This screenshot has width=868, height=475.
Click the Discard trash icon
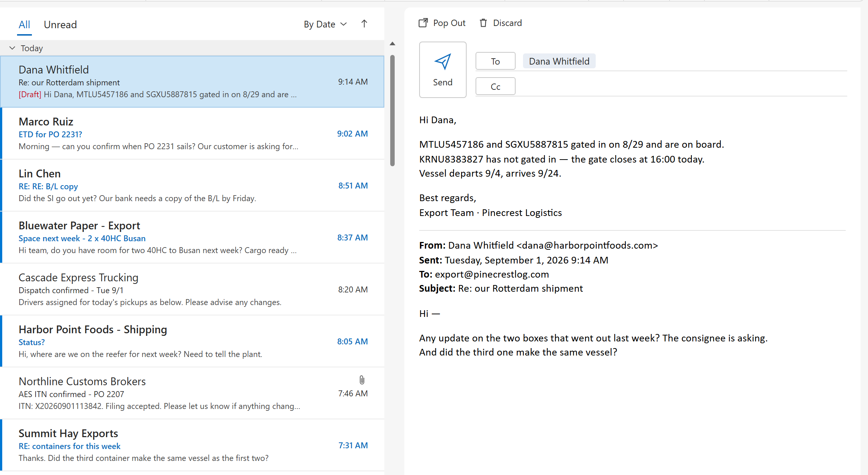(x=483, y=23)
